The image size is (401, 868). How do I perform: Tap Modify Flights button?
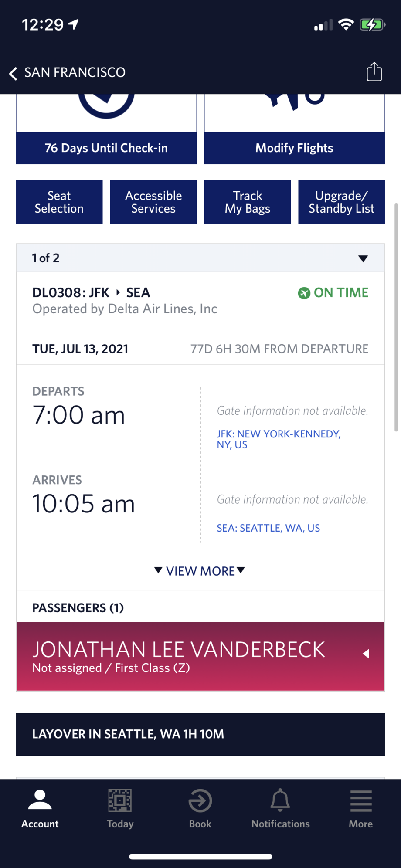(295, 148)
